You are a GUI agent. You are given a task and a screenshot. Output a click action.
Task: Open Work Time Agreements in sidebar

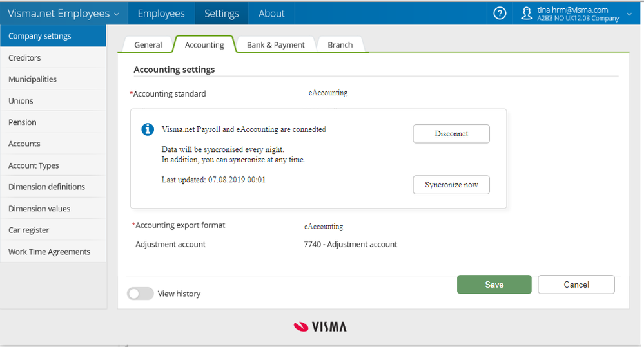(53, 252)
